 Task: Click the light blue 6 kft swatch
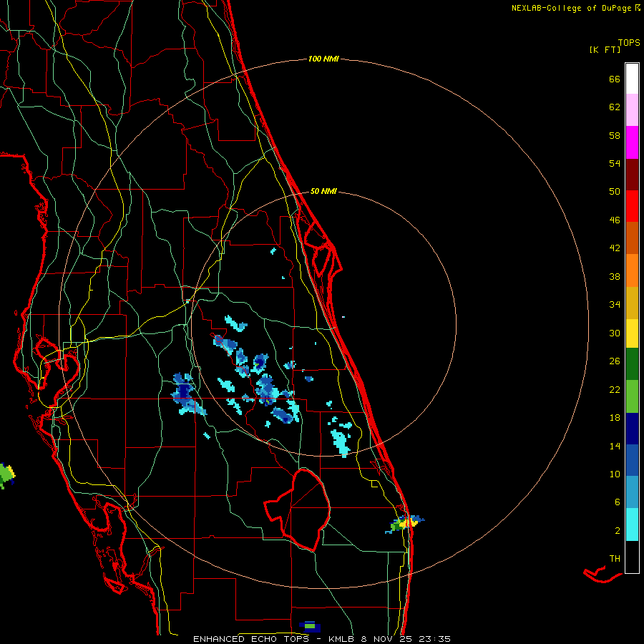point(632,492)
